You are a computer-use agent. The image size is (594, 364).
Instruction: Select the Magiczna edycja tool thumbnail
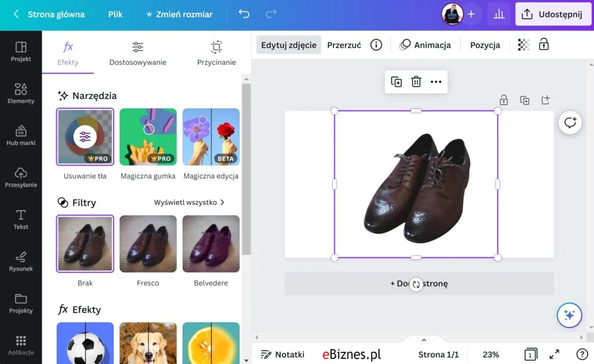click(211, 137)
